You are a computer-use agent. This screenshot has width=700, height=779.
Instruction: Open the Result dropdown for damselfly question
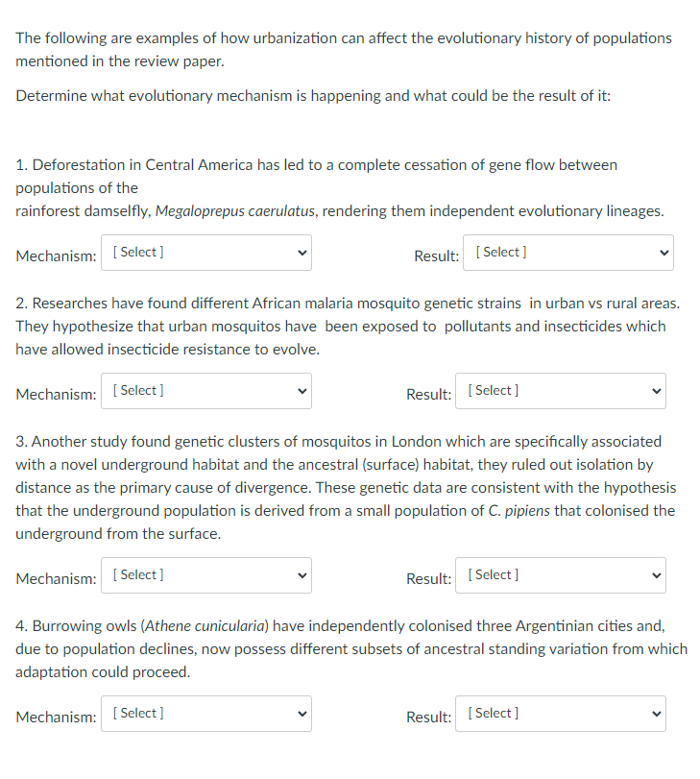point(568,253)
